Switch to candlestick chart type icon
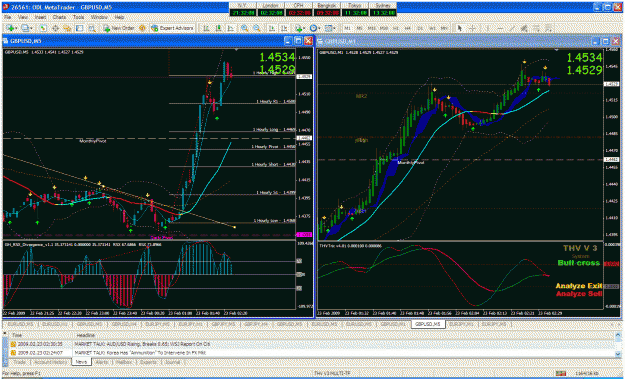The image size is (625, 379). pos(218,28)
